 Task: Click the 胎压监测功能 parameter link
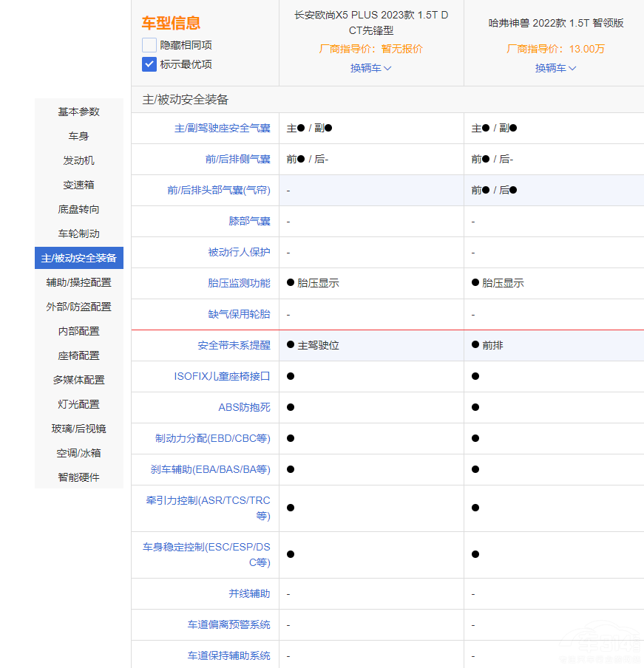(x=240, y=282)
